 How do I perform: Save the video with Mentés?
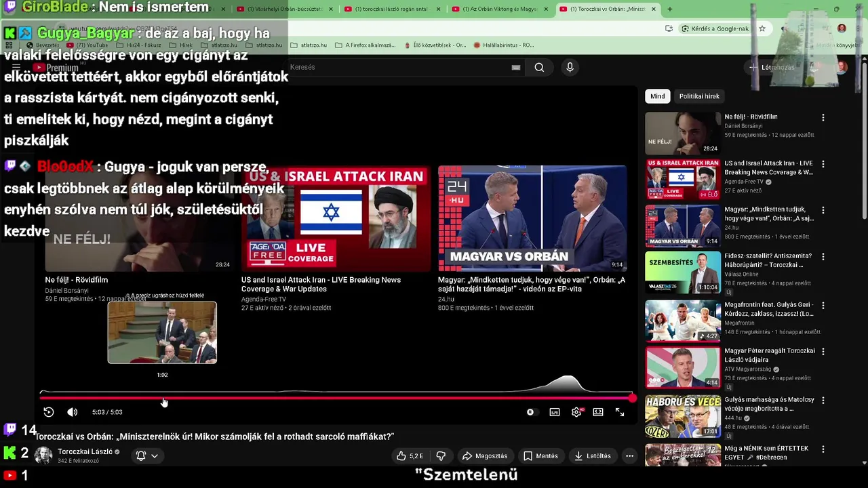coord(541,456)
